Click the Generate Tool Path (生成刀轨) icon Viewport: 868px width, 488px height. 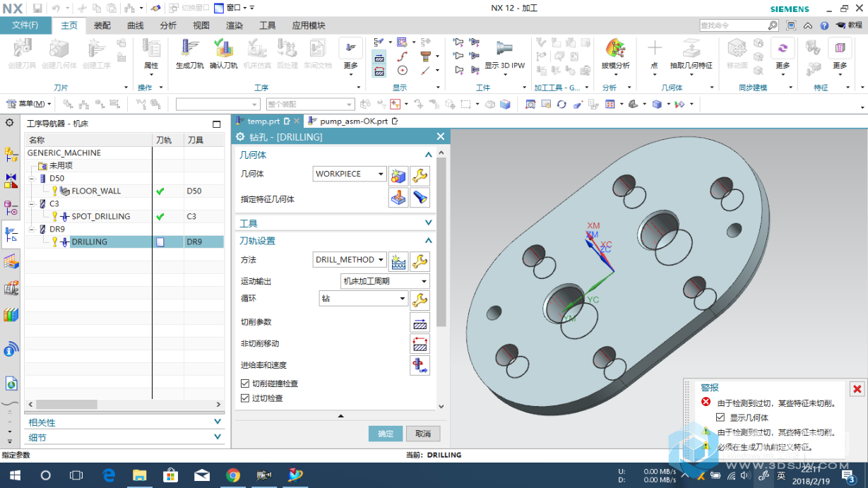[x=189, y=49]
